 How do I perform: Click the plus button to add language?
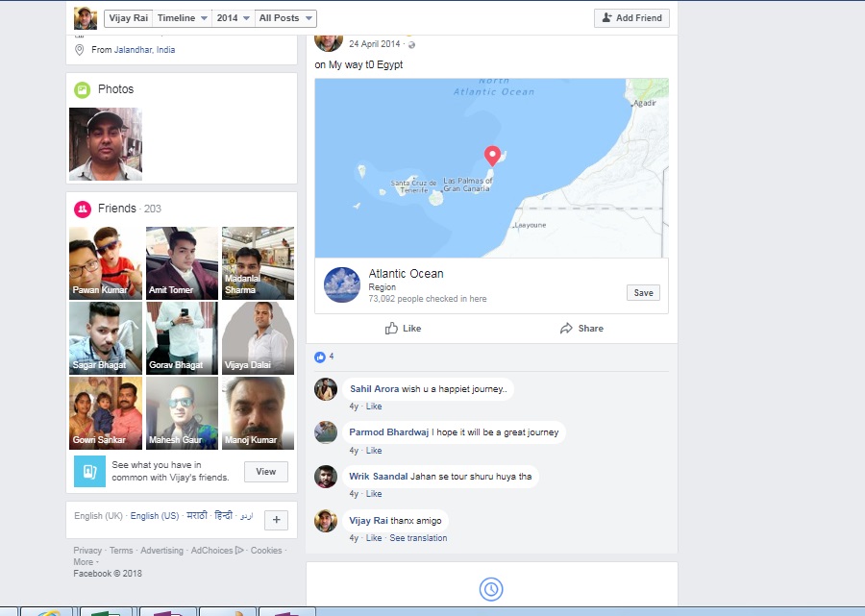[277, 520]
